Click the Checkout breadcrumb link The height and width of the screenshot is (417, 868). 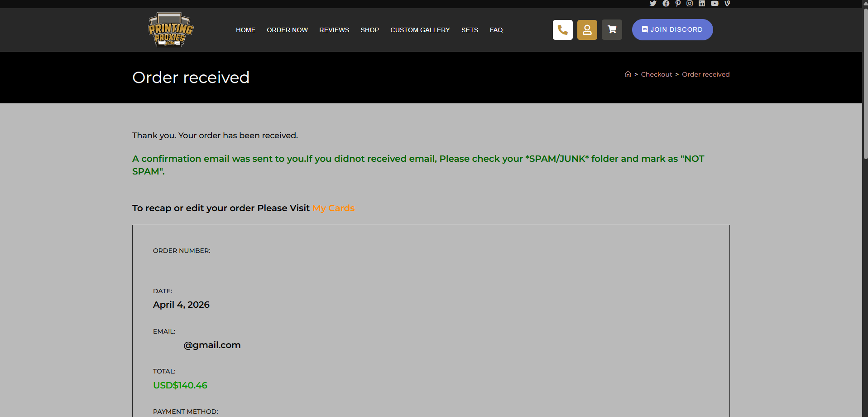657,74
